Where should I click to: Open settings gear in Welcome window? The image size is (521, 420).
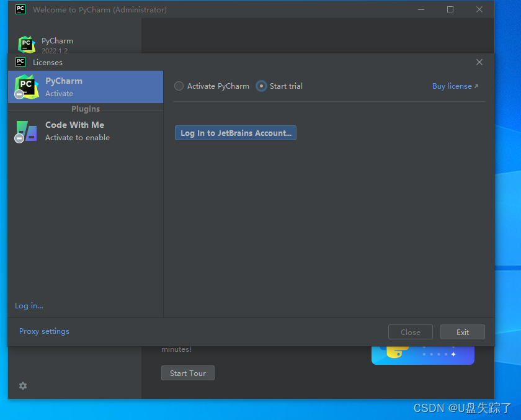(x=23, y=386)
